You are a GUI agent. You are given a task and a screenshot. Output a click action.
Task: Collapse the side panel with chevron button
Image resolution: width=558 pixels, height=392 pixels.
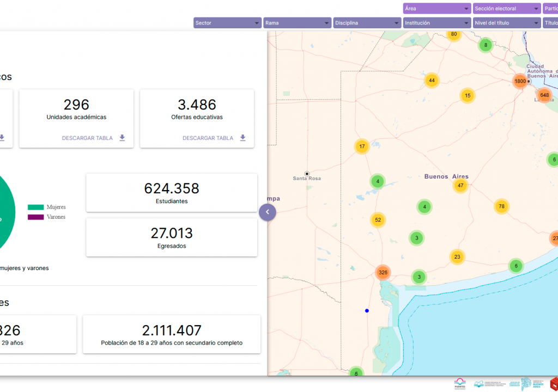pyautogui.click(x=268, y=212)
